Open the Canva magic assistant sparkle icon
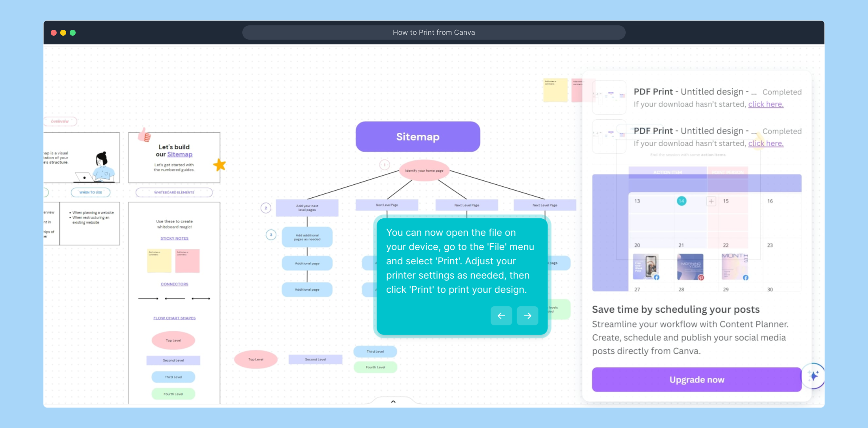 click(814, 376)
